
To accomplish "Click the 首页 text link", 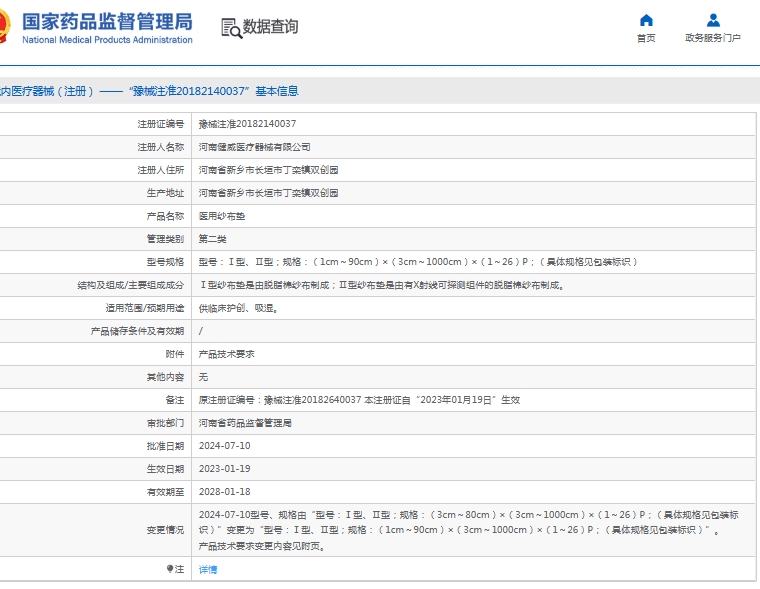I will click(x=646, y=38).
